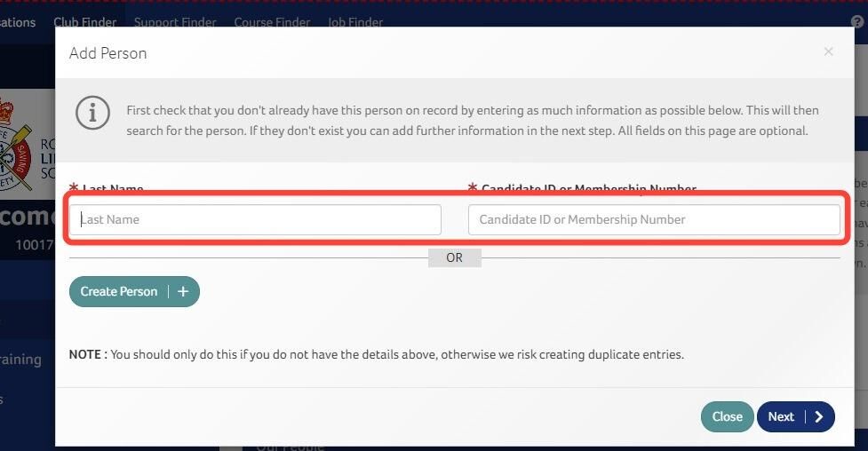Click the help question mark icon in header

858,21
